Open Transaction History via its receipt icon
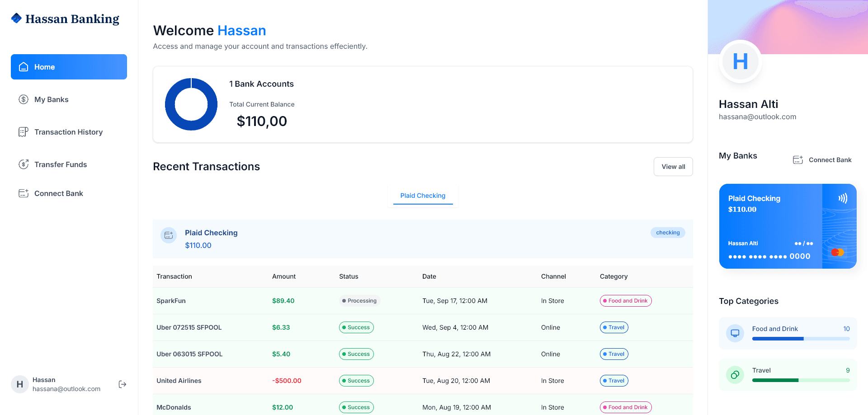 pyautogui.click(x=24, y=131)
